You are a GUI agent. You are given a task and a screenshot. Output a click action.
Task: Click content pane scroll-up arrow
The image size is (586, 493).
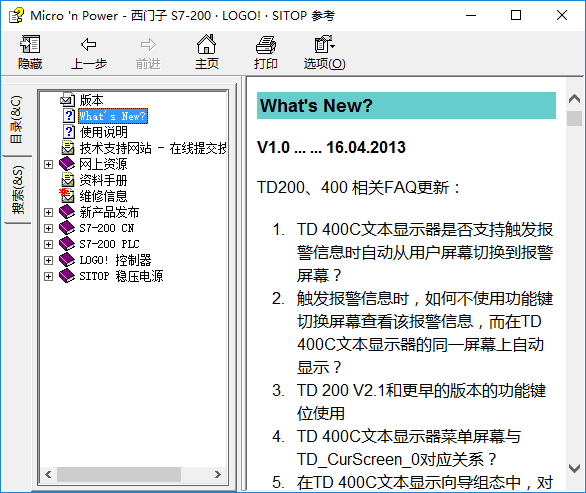pos(574,99)
